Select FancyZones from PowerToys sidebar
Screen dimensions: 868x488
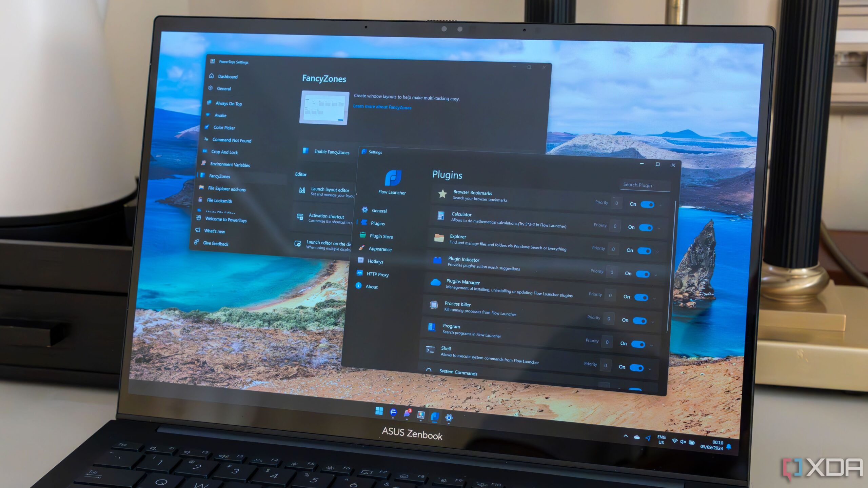pyautogui.click(x=221, y=176)
